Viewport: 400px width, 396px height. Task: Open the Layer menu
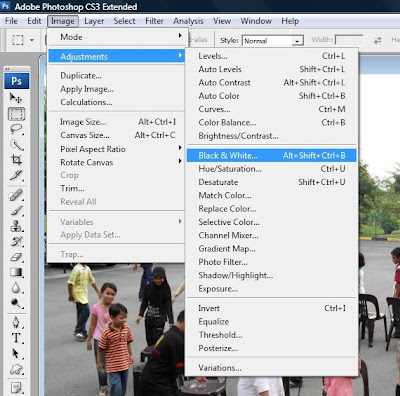(x=94, y=21)
